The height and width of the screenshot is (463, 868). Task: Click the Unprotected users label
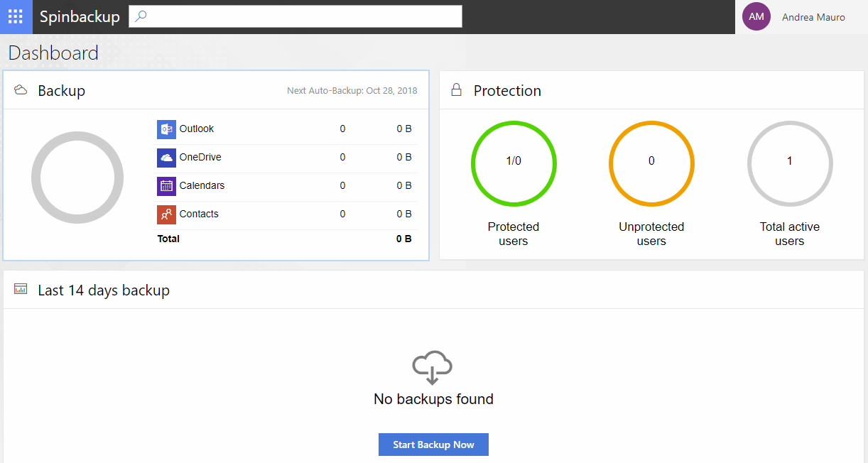click(651, 234)
